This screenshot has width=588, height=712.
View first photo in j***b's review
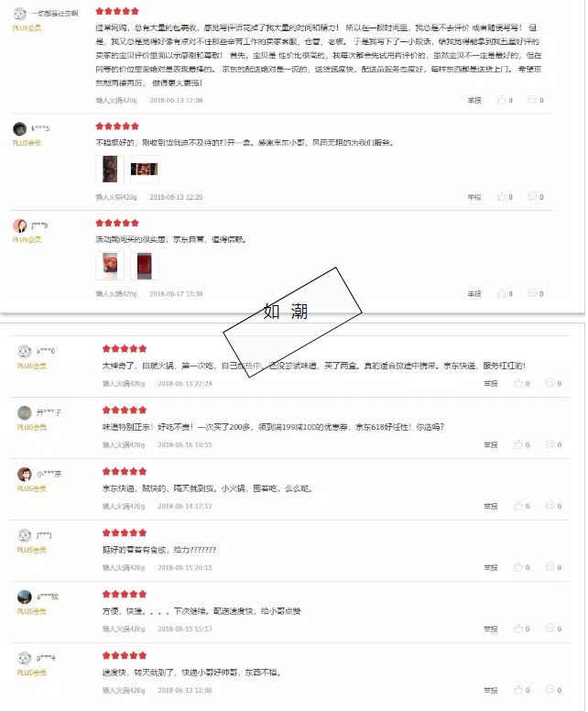110,266
